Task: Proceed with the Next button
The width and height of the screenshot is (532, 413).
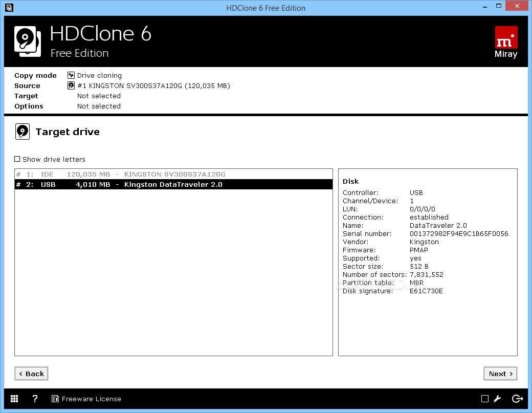Action: point(500,374)
